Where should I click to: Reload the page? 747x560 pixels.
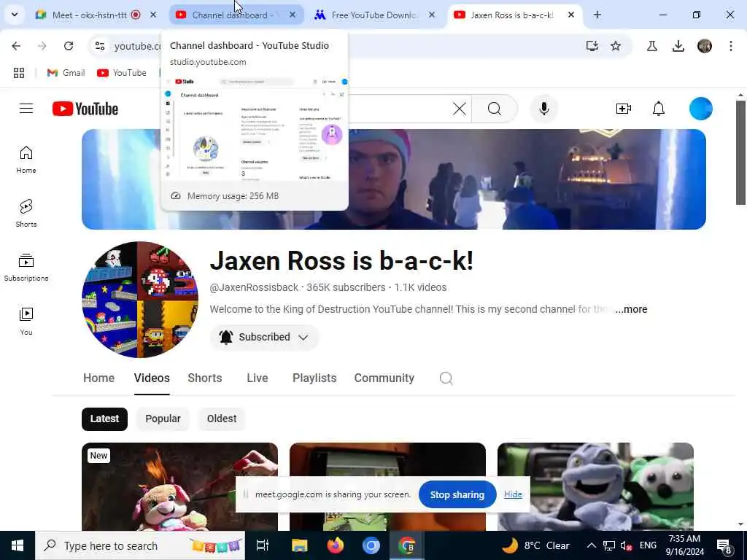(x=69, y=46)
